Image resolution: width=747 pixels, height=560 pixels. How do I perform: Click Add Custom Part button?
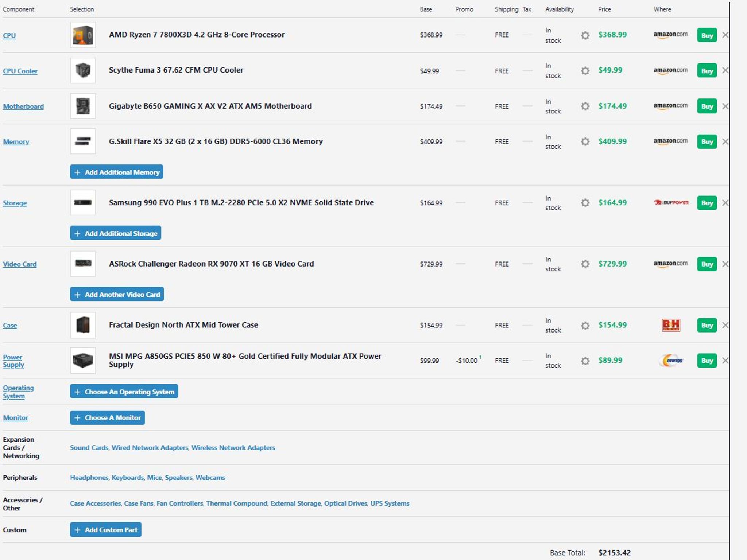[106, 530]
